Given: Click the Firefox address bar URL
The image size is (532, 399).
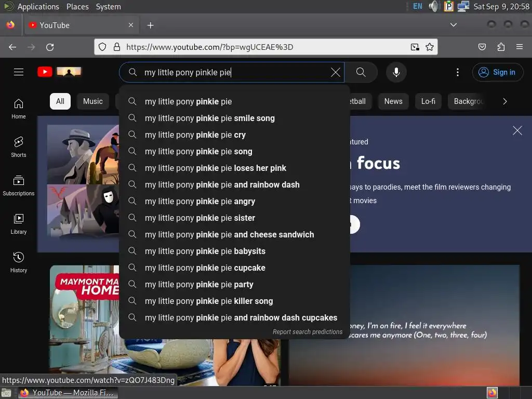Looking at the screenshot, I should click(264, 47).
